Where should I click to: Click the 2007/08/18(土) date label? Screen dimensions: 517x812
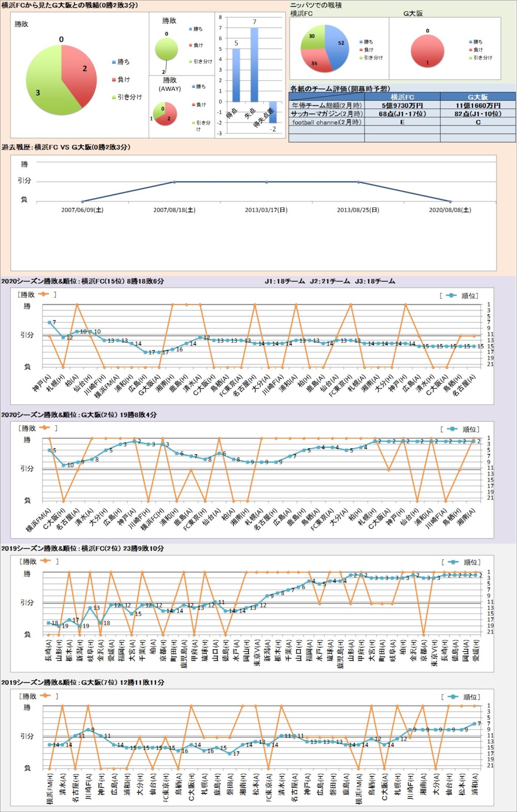(174, 210)
